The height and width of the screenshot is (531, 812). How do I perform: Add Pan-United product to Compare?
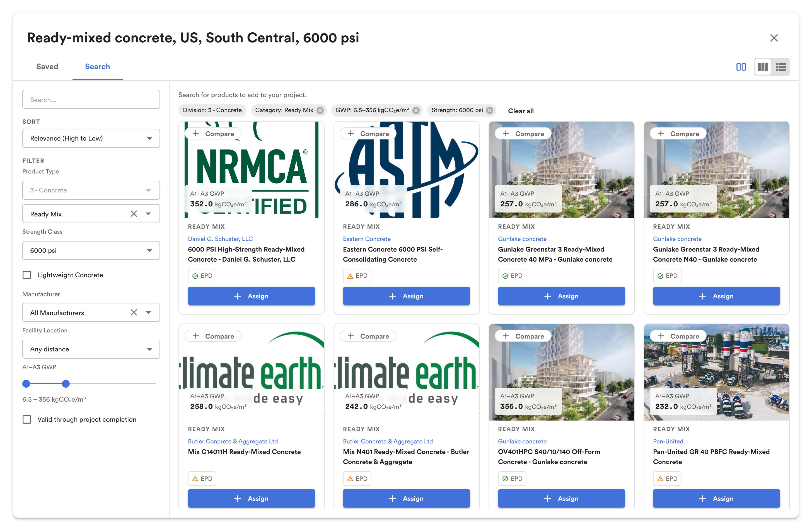(x=678, y=336)
